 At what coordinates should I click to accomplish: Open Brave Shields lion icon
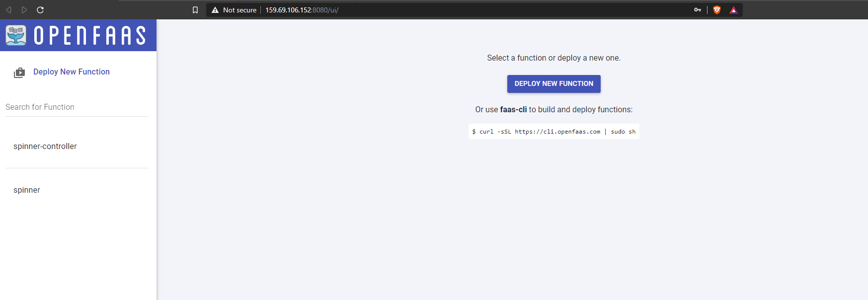click(x=717, y=10)
